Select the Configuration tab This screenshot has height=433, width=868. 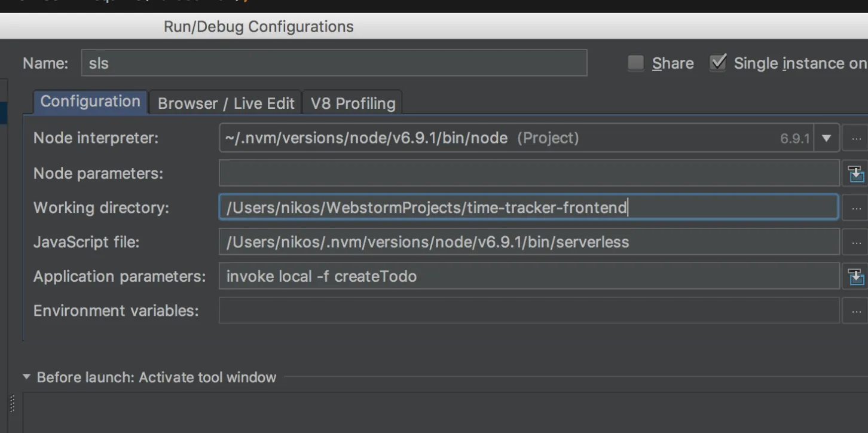(x=90, y=102)
